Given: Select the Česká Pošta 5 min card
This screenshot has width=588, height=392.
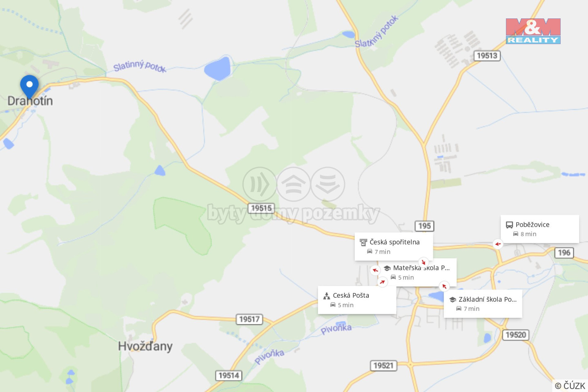Looking at the screenshot, I should point(357,300).
